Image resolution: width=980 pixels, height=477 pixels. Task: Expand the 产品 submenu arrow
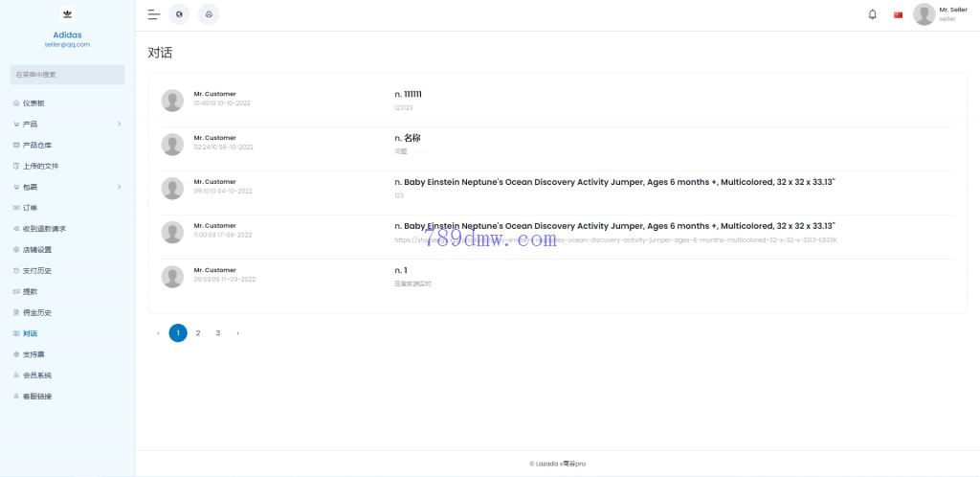(x=119, y=125)
